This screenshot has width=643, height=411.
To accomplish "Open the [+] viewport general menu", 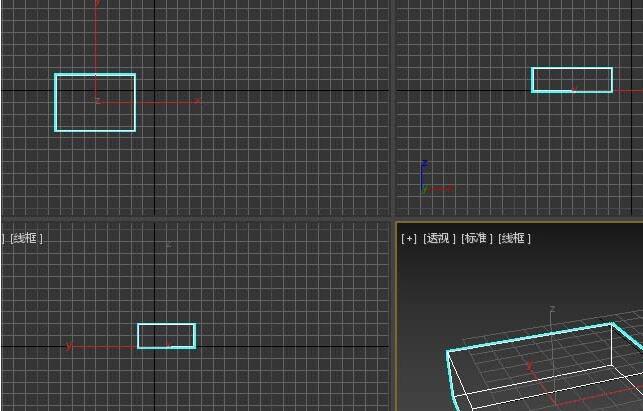I will tap(408, 239).
